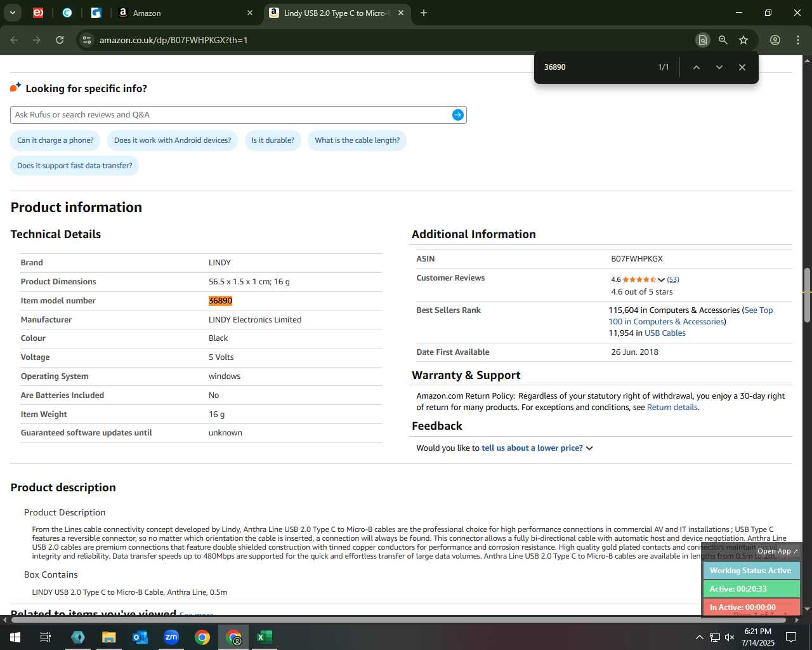Go to previous find result
Screen dimensions: 812x650
click(696, 67)
